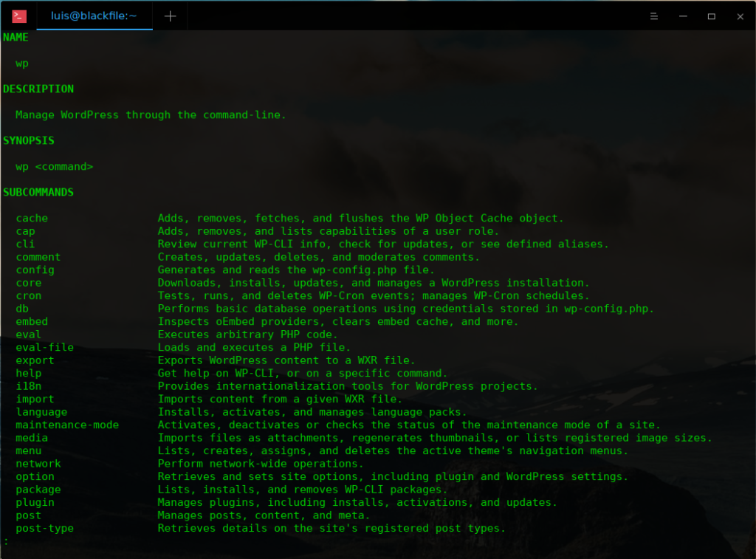Close the terminal window
Image resolution: width=756 pixels, height=559 pixels.
(740, 16)
